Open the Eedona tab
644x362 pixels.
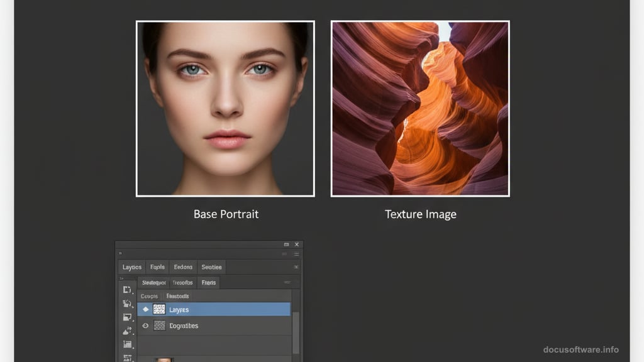coord(183,267)
